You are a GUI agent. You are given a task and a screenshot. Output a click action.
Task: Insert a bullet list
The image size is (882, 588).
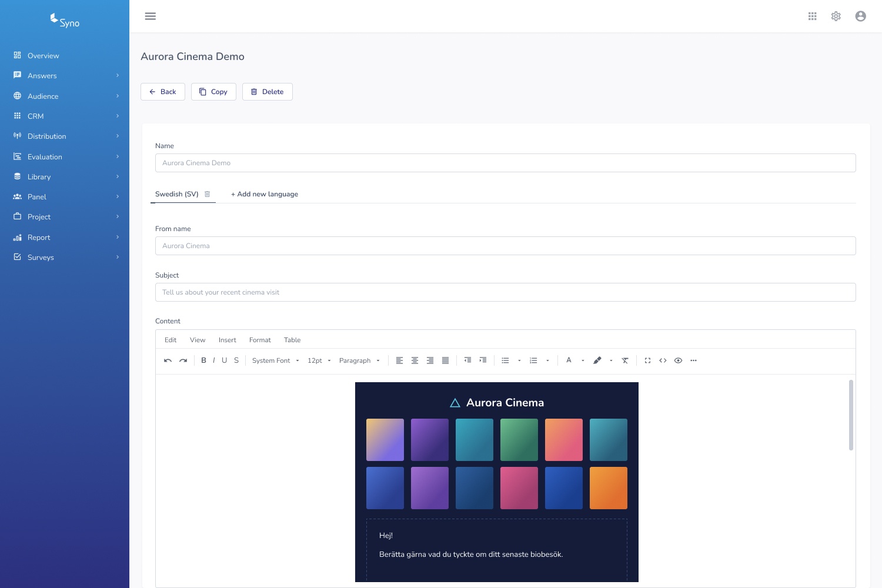(x=505, y=360)
